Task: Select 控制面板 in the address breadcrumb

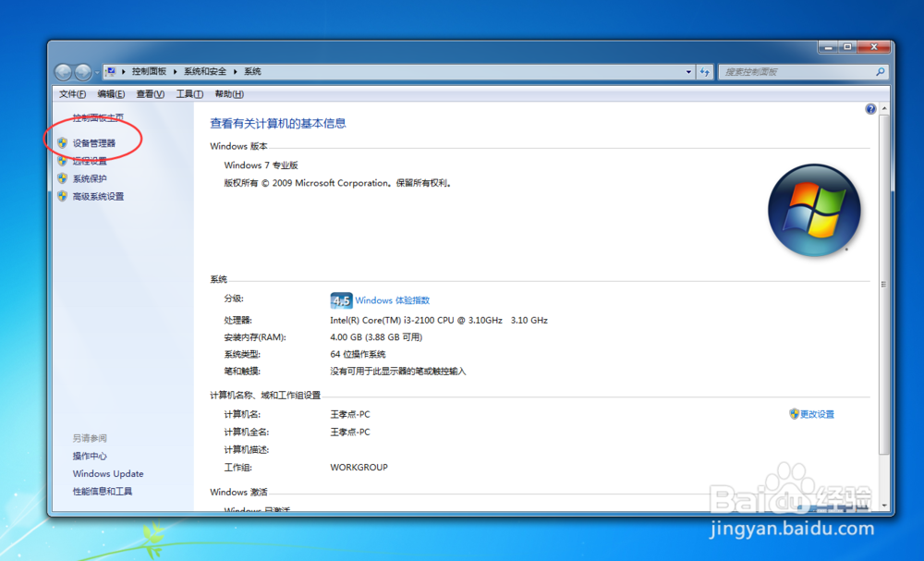Action: (x=149, y=71)
